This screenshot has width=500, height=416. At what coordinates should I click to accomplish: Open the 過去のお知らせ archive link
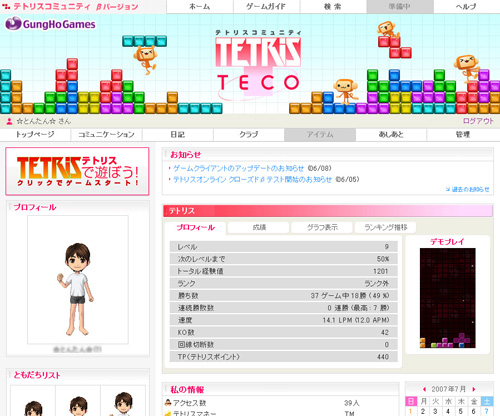pos(467,189)
